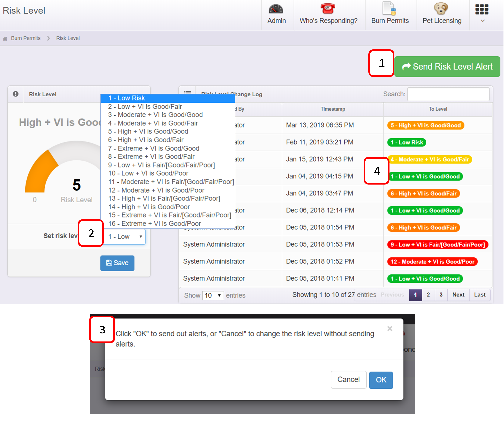The image size is (504, 425).
Task: Expand the Show entries count dropdown
Action: (x=213, y=295)
